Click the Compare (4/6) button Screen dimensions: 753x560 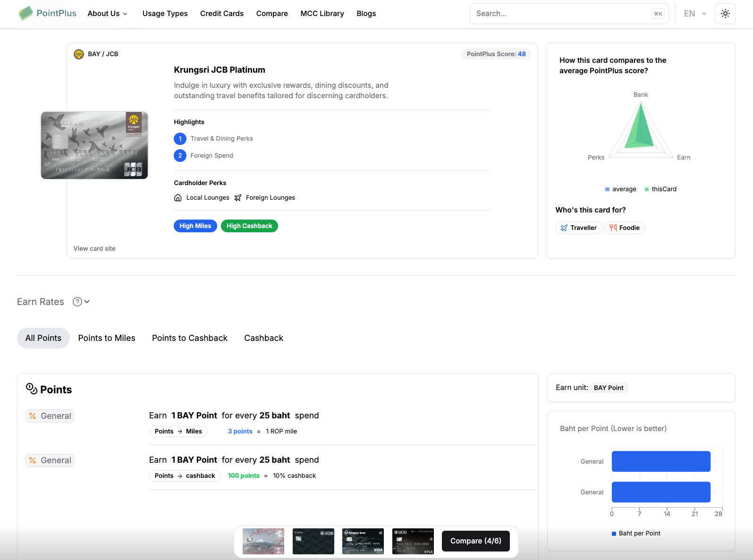[x=476, y=541]
